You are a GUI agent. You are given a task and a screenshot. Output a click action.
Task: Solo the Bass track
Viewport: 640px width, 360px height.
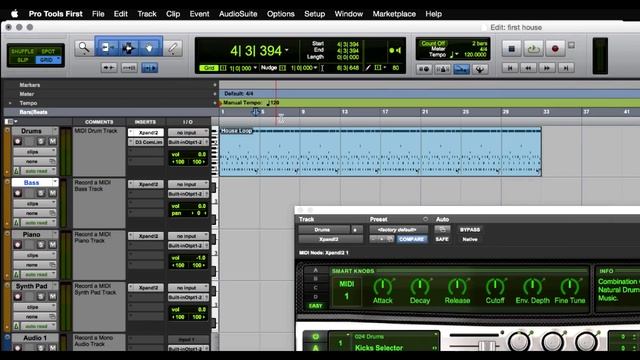coord(41,193)
